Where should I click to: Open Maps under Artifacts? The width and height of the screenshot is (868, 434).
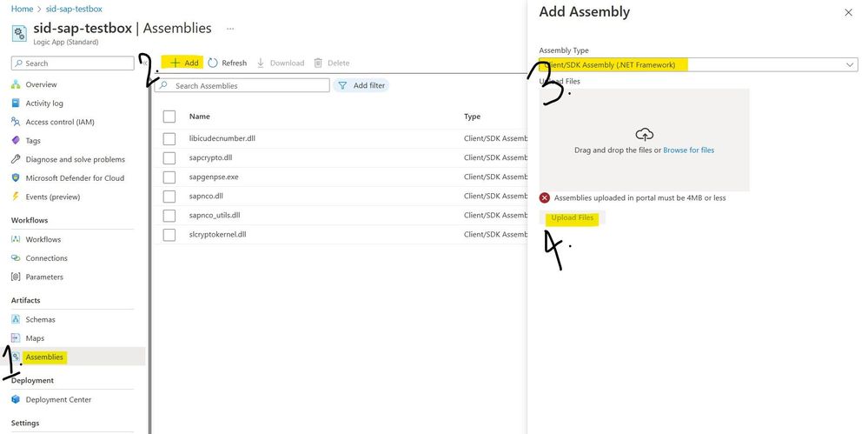click(35, 338)
